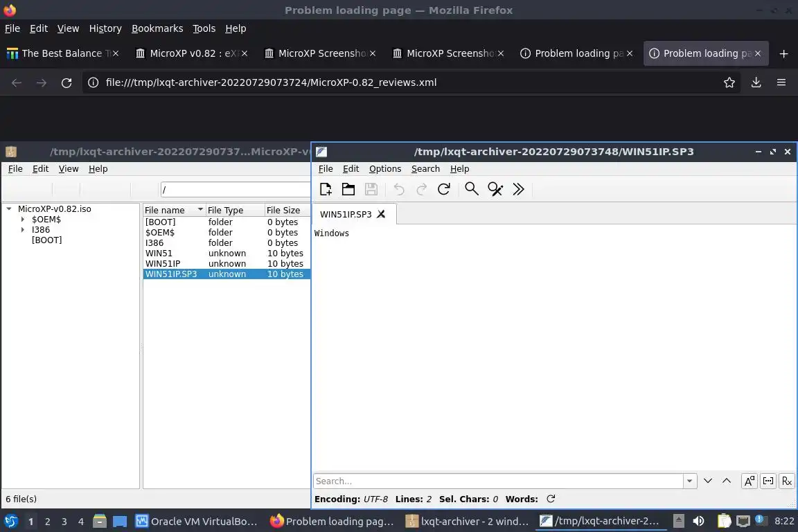Click Firefox back arrow
Screen dimensions: 798x532
click(x=17, y=82)
